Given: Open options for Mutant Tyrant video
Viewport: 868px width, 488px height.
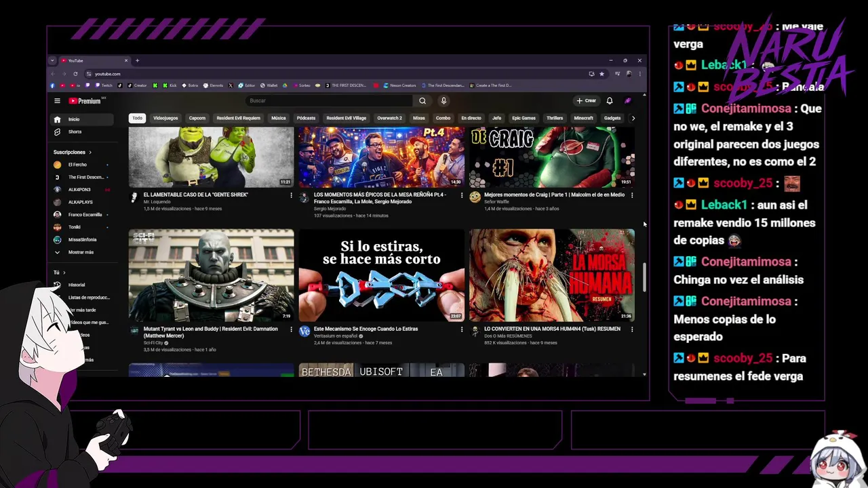Looking at the screenshot, I should tap(292, 329).
